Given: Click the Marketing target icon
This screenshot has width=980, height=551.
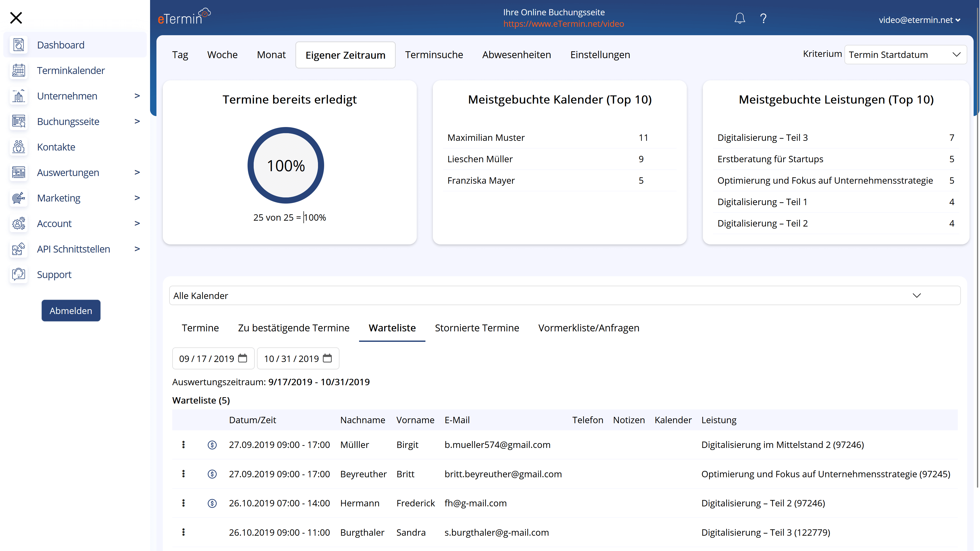Looking at the screenshot, I should pyautogui.click(x=19, y=198).
